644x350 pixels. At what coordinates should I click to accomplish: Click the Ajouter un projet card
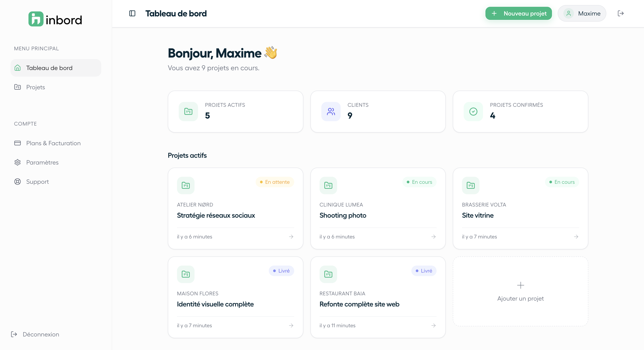[520, 291]
